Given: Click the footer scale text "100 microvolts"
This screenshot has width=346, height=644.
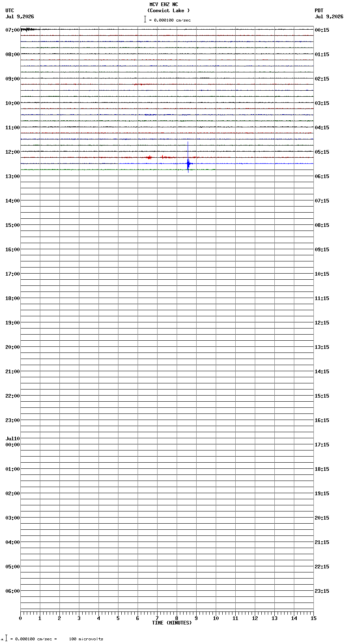Looking at the screenshot, I should point(86,639).
